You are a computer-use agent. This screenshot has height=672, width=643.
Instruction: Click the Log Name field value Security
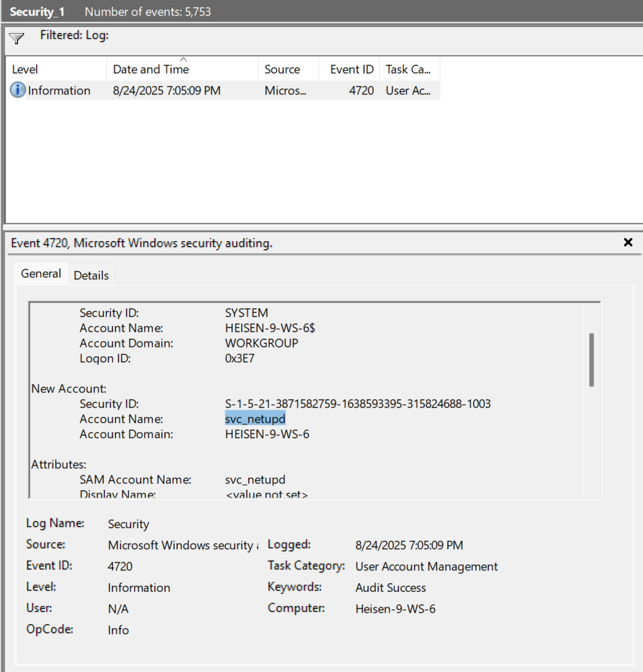[x=129, y=524]
